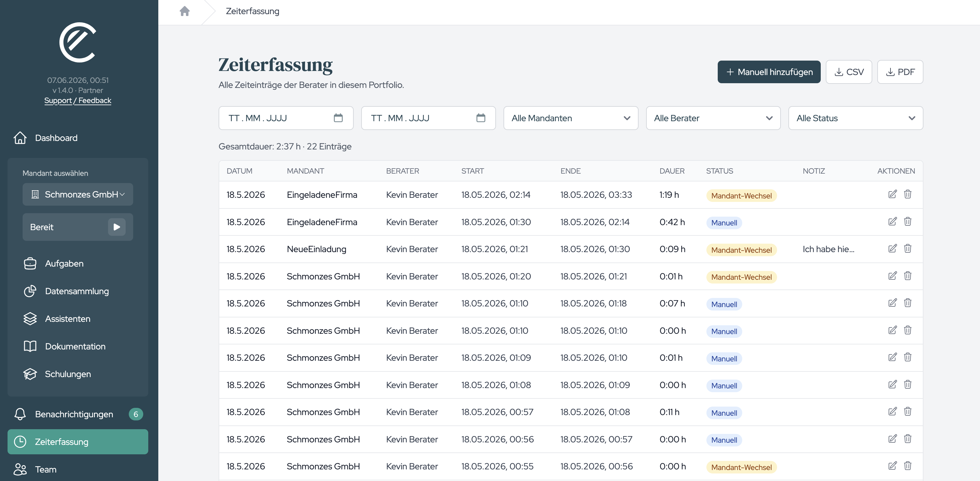Open Assistenten in the sidebar
980x481 pixels.
click(x=78, y=319)
